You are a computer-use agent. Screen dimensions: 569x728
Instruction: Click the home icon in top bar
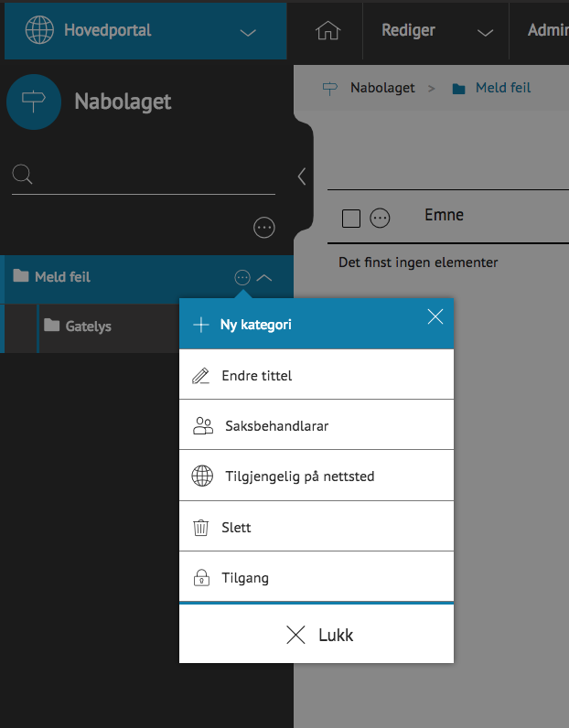(327, 31)
